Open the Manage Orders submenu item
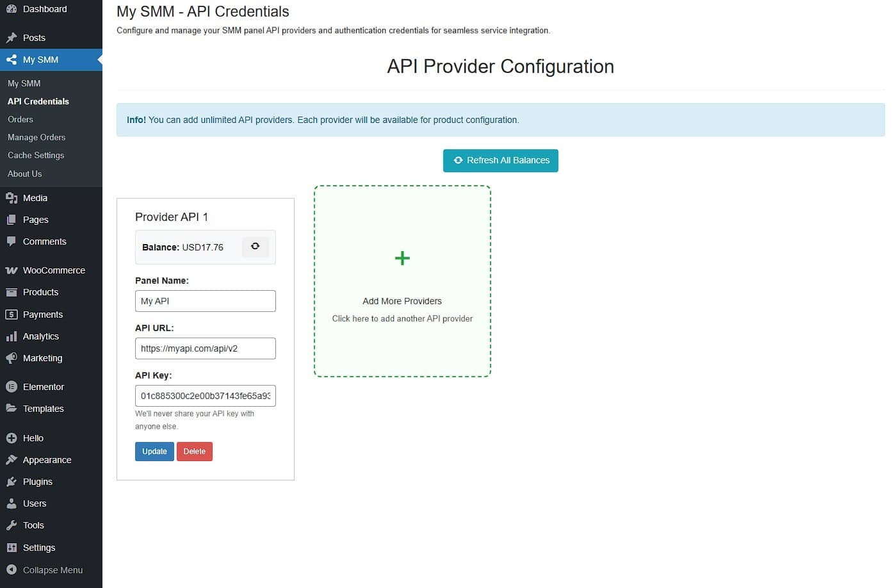Viewport: 894px width, 588px height. (x=37, y=137)
